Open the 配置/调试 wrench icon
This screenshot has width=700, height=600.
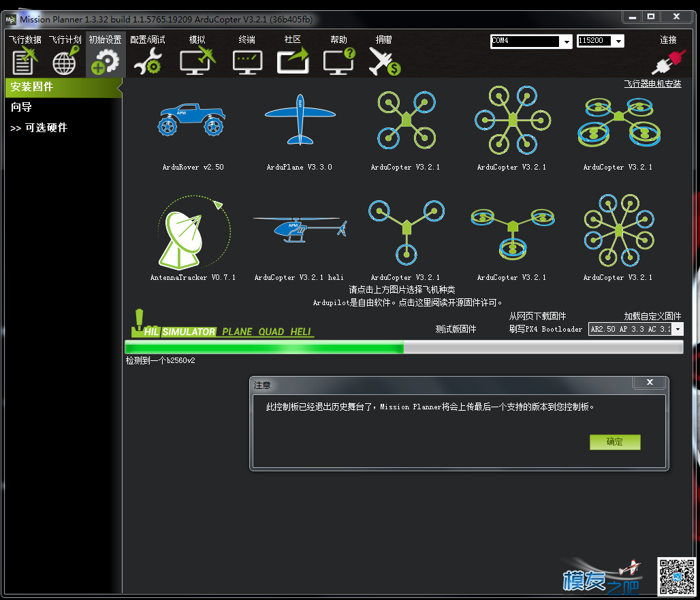point(148,61)
